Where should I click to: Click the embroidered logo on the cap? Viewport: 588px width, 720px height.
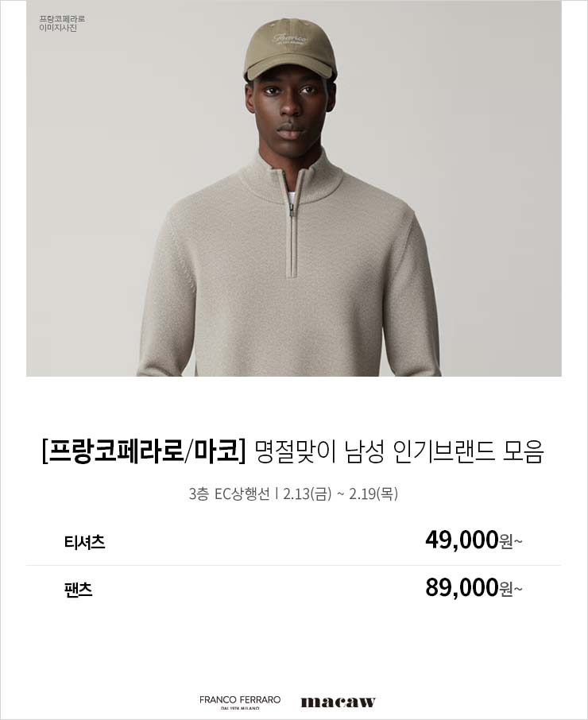coord(290,40)
